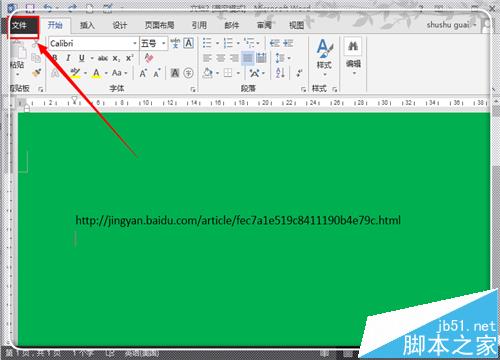
Task: Click the baidu jingyan URL text in document
Action: click(238, 220)
